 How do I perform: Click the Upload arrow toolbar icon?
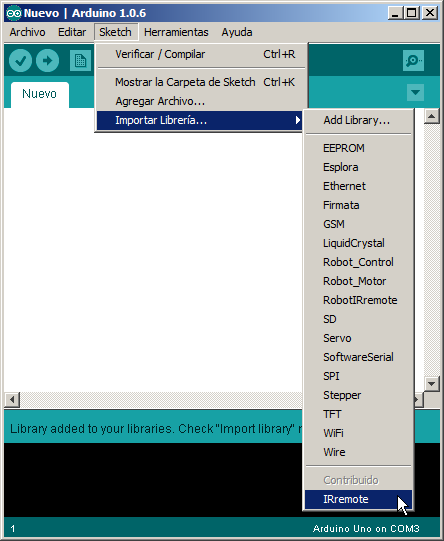point(47,61)
